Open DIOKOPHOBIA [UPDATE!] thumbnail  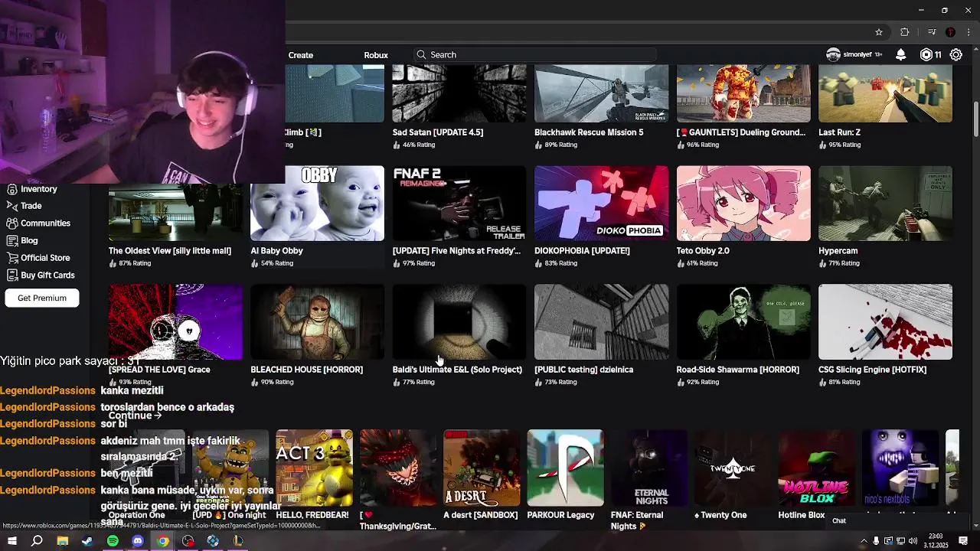(601, 204)
